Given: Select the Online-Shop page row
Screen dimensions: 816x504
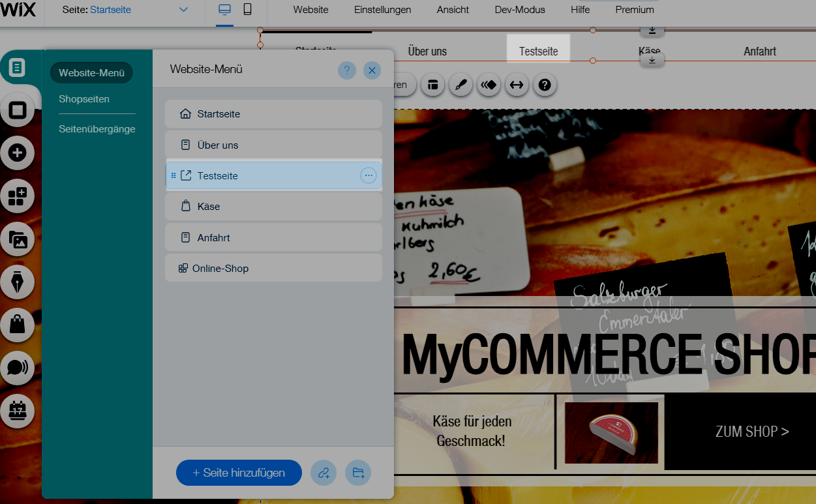Looking at the screenshot, I should coord(273,268).
